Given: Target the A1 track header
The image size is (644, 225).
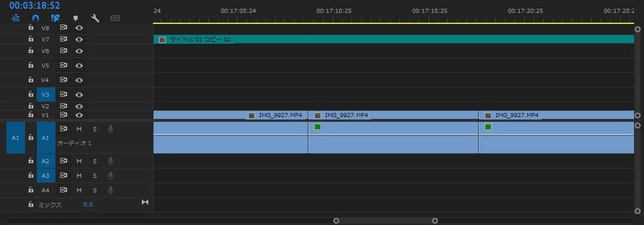Looking at the screenshot, I should (x=46, y=138).
